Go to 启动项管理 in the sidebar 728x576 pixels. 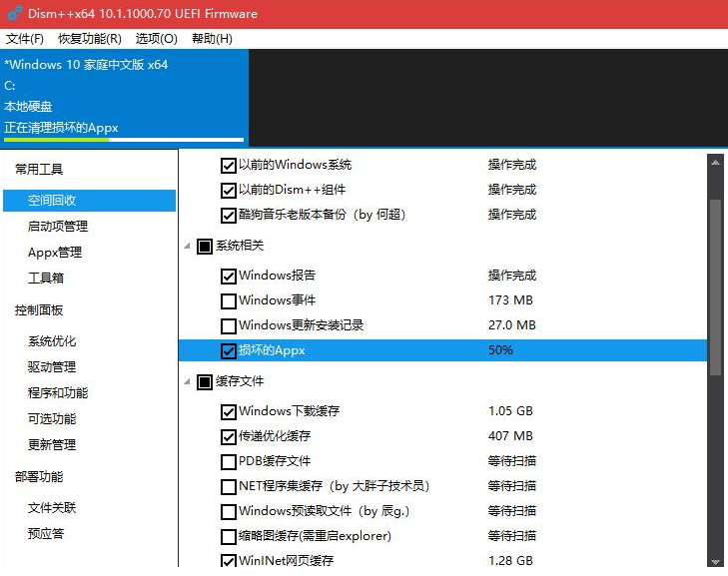58,227
